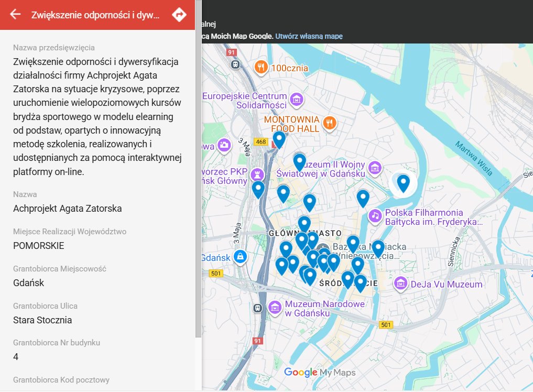
Task: Click the 100cznia restaurant icon
Action: coord(261,67)
